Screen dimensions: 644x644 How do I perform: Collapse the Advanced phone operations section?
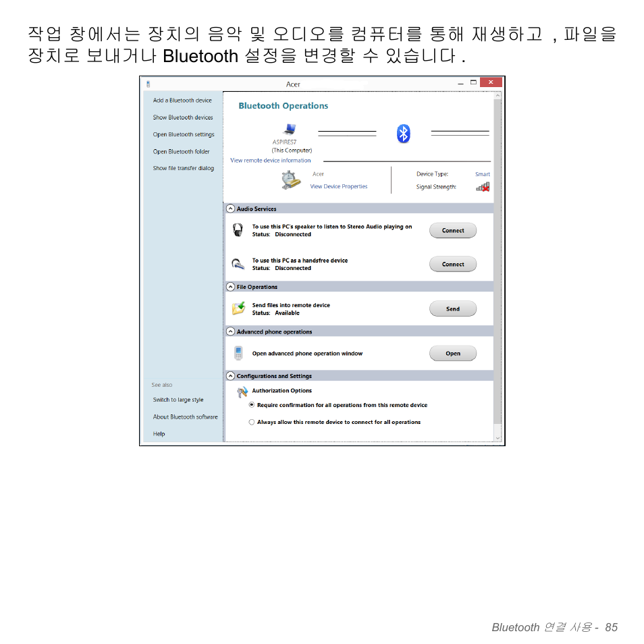tap(231, 331)
